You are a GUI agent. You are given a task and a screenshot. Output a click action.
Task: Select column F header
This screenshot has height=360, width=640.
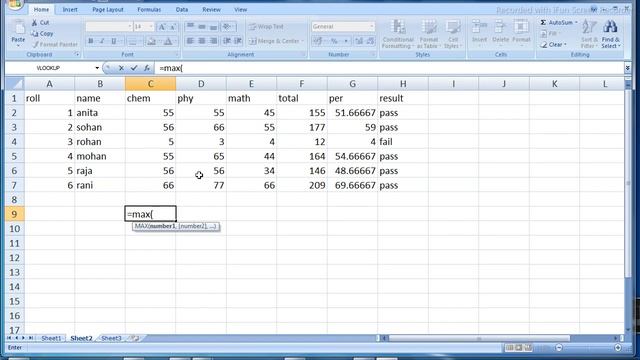pyautogui.click(x=302, y=84)
